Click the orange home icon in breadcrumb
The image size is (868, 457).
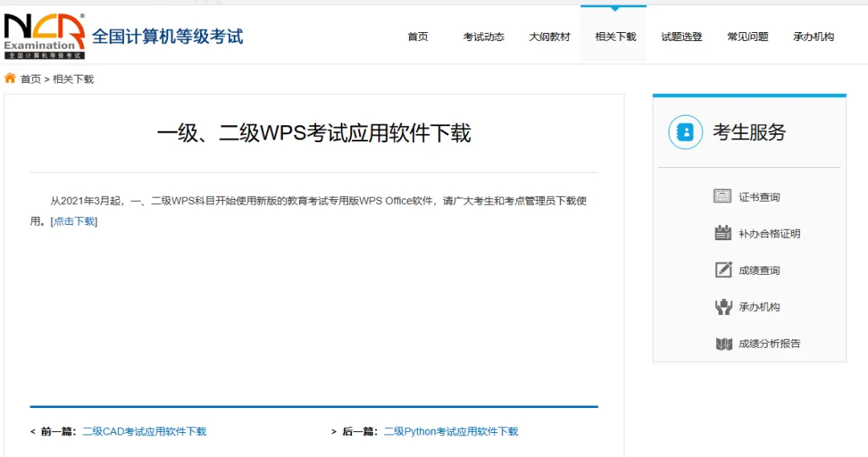click(x=10, y=78)
